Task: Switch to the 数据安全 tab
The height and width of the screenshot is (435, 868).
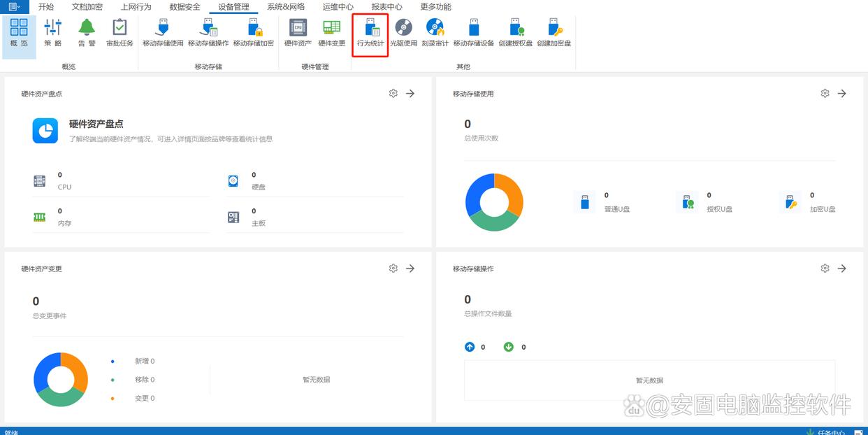Action: (x=185, y=7)
